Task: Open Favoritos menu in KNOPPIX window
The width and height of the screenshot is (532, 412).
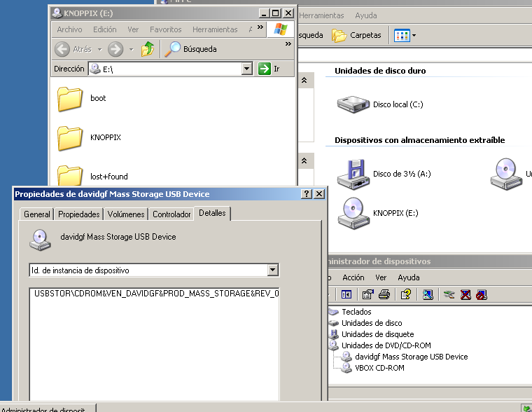Action: tap(166, 29)
